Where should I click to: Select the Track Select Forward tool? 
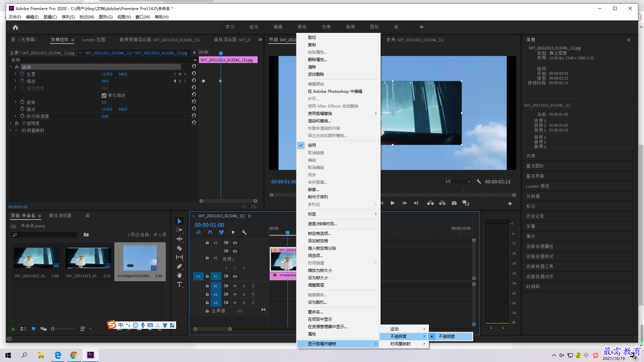click(x=179, y=230)
